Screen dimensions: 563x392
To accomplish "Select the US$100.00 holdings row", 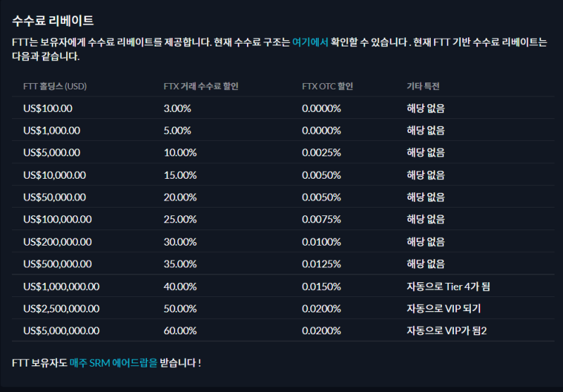I will tap(283, 108).
